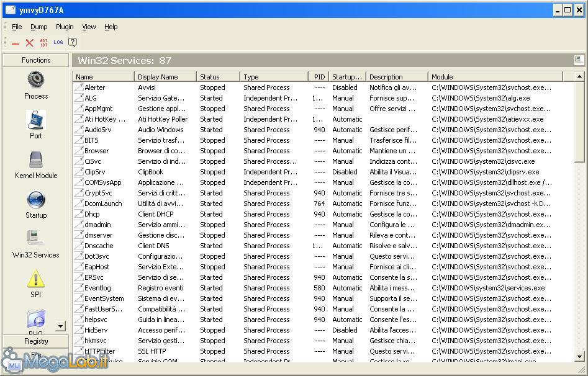
Task: Click the BITS service row icon
Action: 79,140
